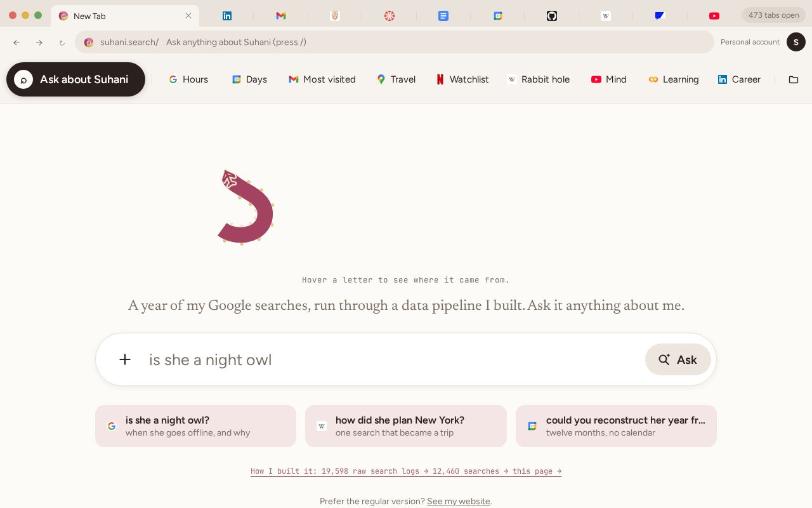Open the orange shield crest tab

(x=335, y=16)
